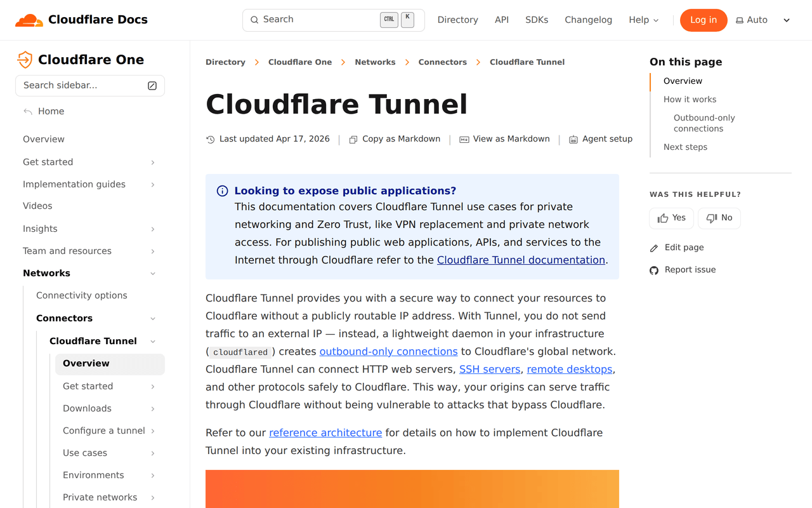Expand the Private networks sidebar section
This screenshot has height=508, width=812.
pyautogui.click(x=153, y=498)
